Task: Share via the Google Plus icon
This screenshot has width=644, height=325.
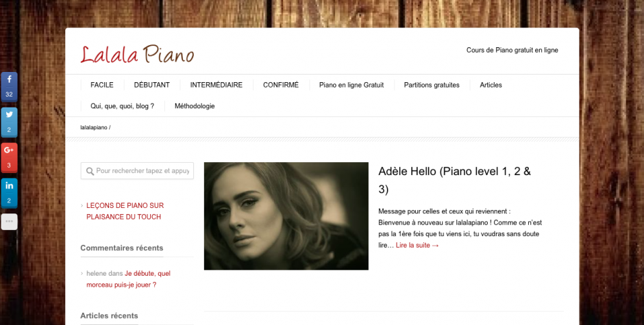Action: pyautogui.click(x=9, y=157)
